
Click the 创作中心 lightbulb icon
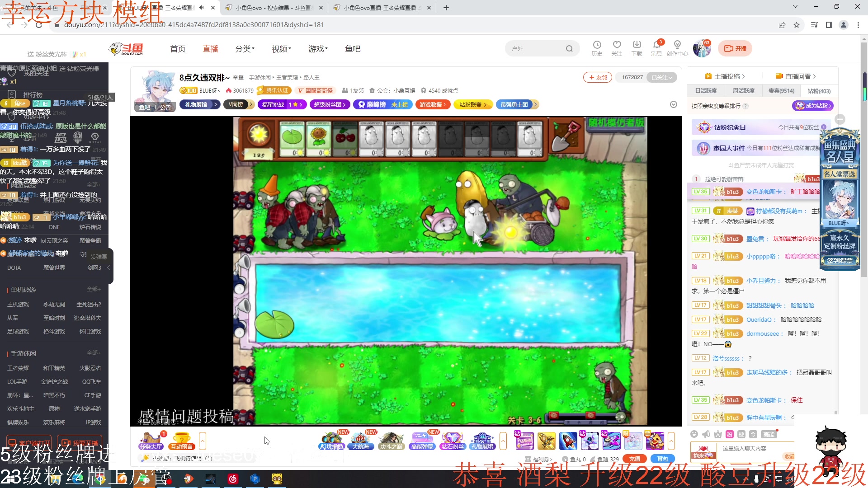[x=677, y=45]
